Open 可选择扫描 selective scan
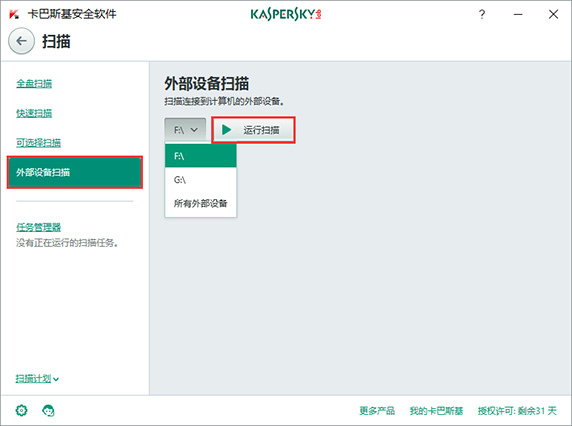572x426 pixels. (x=38, y=143)
